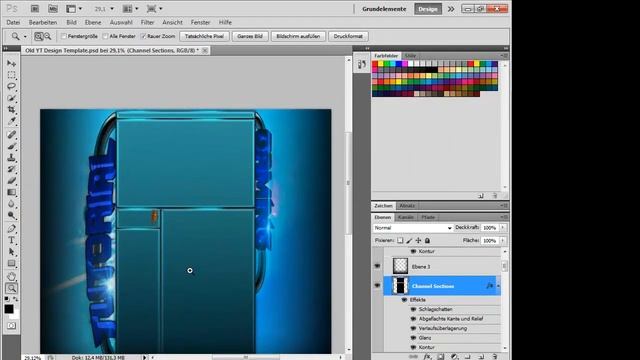Click the Druckformat button
This screenshot has width=640, height=360.
pos(348,36)
